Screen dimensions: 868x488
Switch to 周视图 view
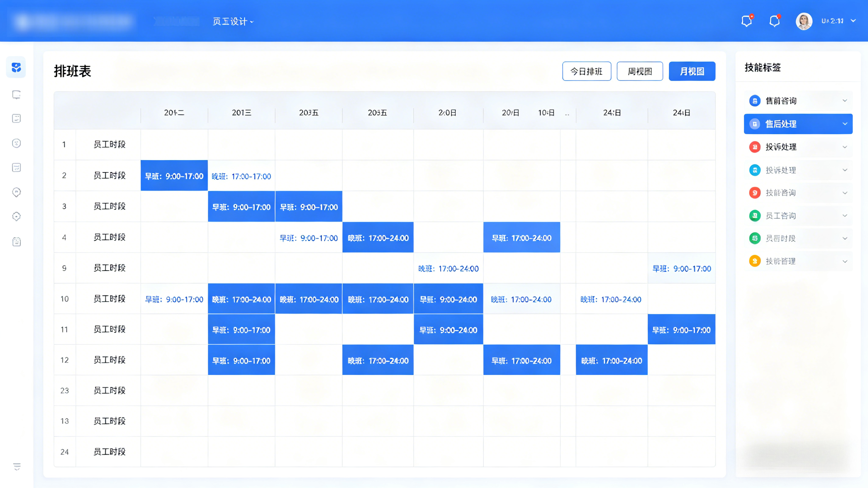639,71
